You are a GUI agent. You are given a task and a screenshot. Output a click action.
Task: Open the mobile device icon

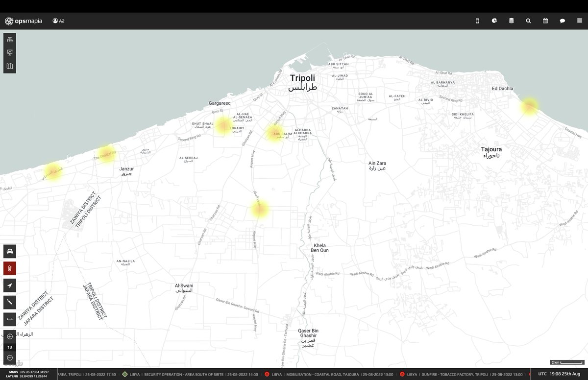pos(478,21)
